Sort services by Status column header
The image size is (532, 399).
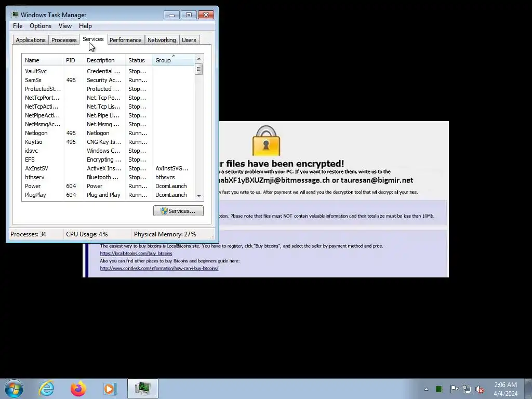[x=139, y=60]
